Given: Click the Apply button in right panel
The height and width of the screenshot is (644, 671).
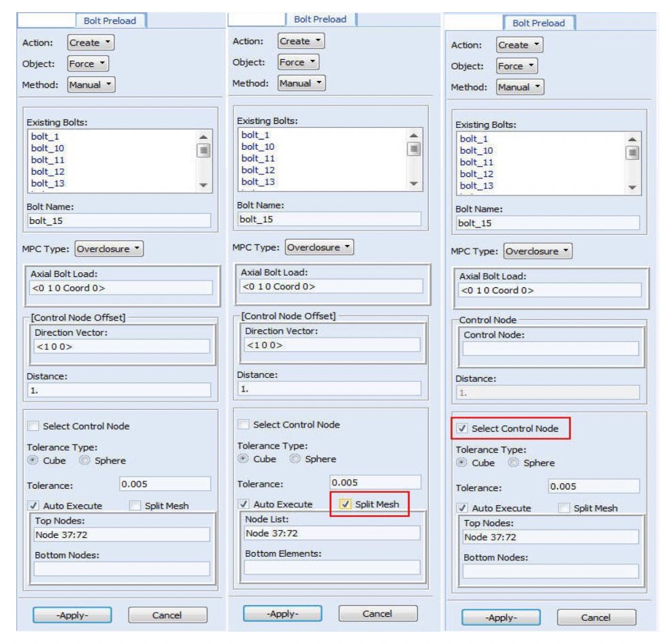Looking at the screenshot, I should coord(501,617).
